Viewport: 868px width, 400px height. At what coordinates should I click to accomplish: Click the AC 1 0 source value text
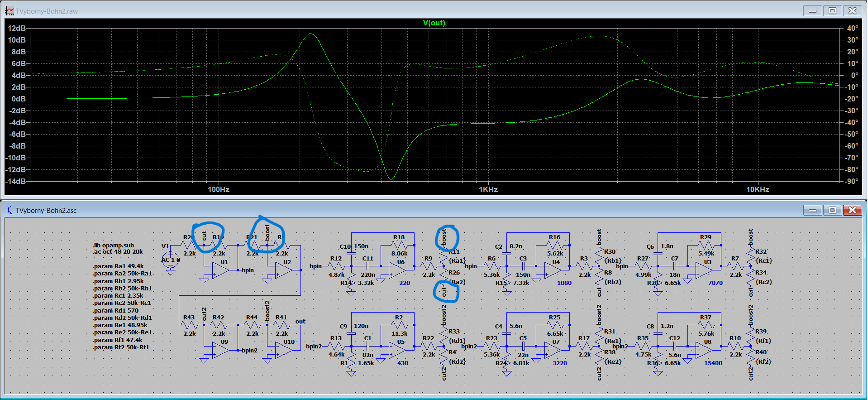171,260
